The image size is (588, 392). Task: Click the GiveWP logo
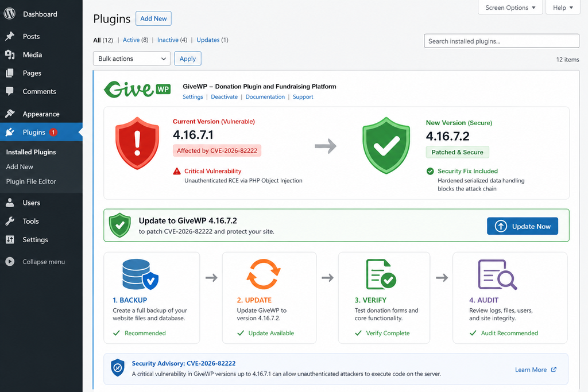coord(137,89)
